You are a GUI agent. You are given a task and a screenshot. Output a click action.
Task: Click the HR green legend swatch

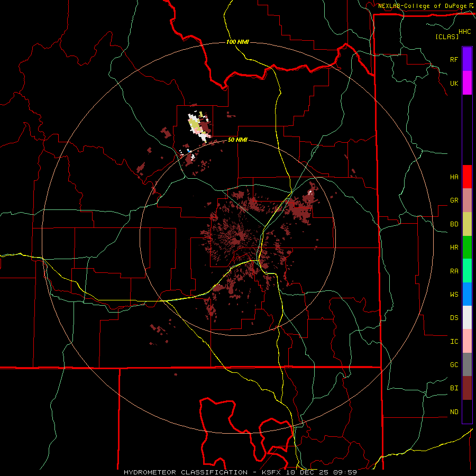point(467,247)
